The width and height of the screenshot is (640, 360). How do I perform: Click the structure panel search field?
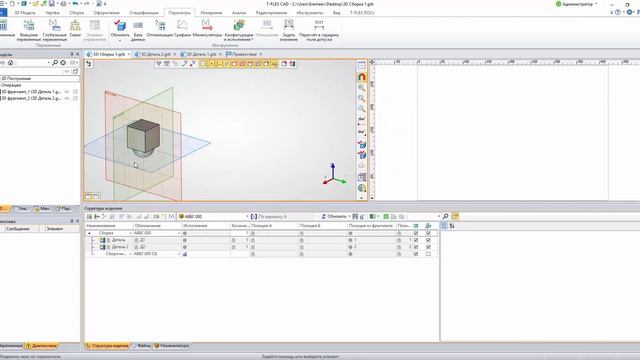coord(423,216)
